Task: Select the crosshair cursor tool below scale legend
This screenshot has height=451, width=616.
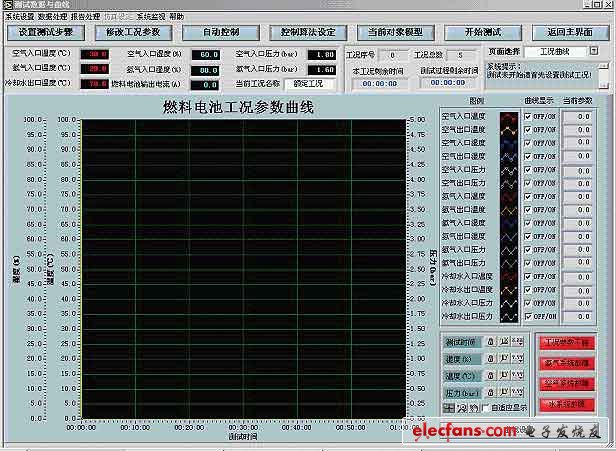Action: pyautogui.click(x=448, y=408)
